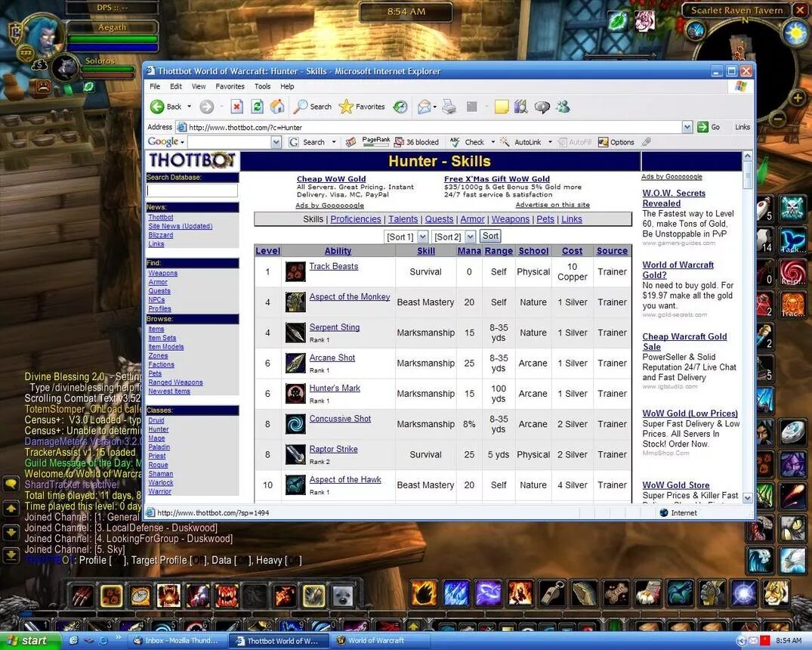Open the Back button history dropdown arrow

coord(189,107)
